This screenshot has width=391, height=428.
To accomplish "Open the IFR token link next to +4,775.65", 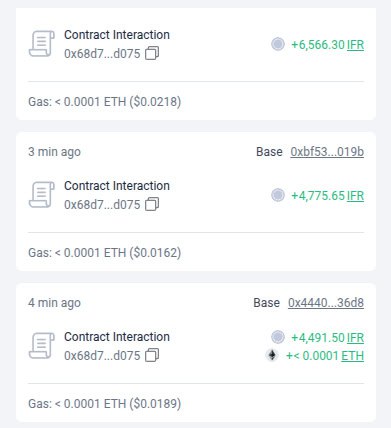I will point(355,196).
